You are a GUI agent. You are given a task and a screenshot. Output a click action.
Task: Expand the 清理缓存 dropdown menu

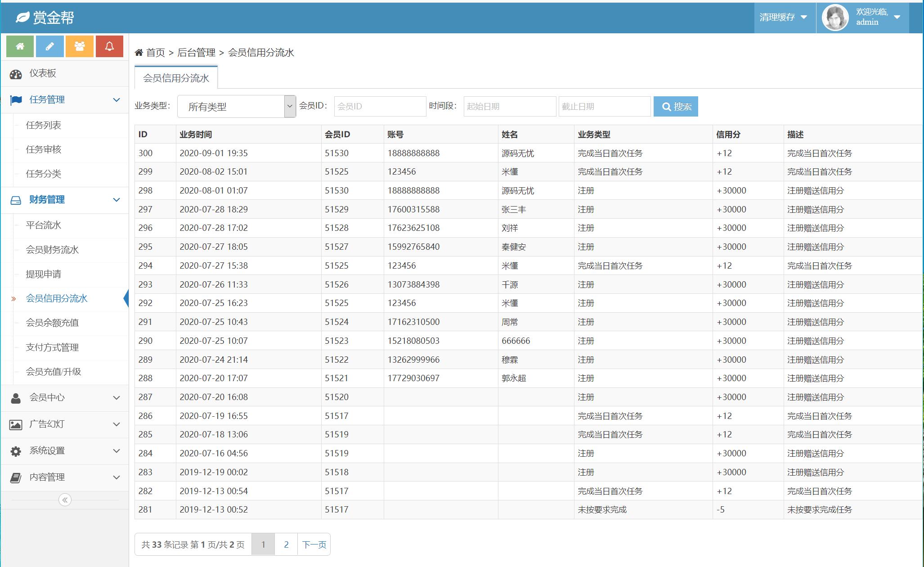(783, 18)
